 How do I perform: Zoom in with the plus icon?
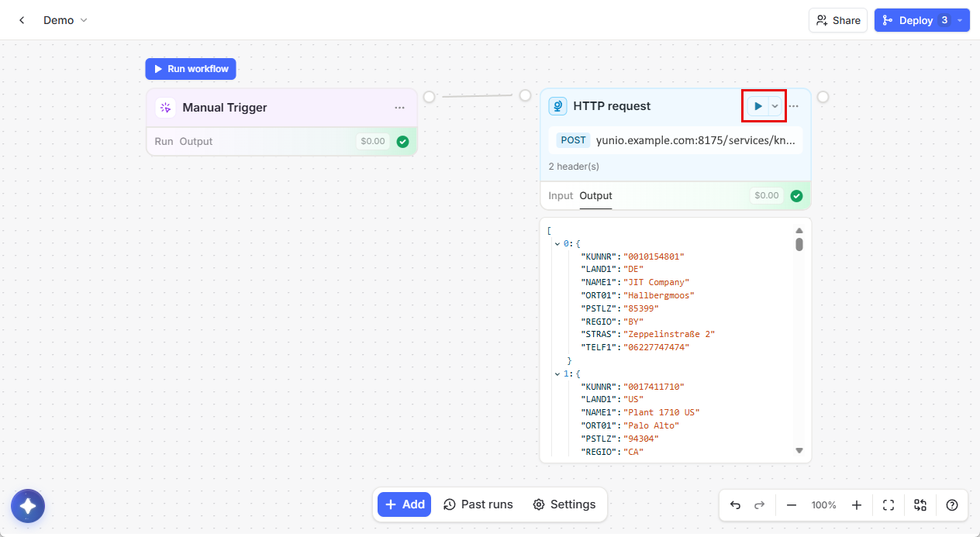coord(857,505)
